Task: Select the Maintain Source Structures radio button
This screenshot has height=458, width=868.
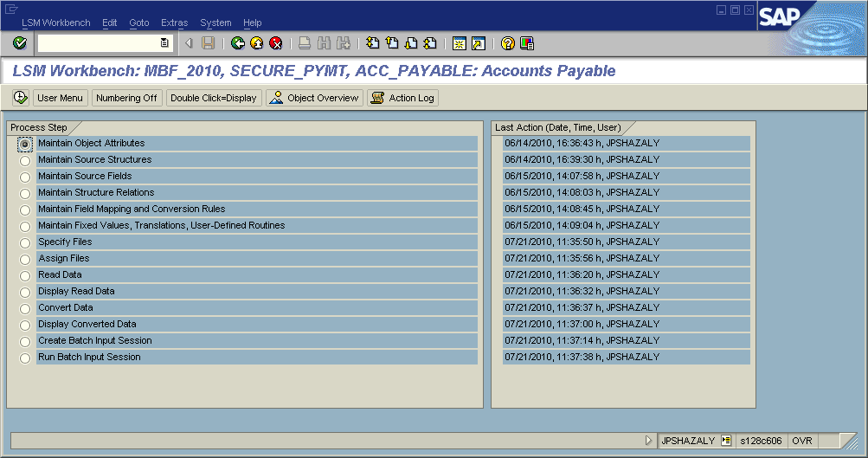Action: 25,161
